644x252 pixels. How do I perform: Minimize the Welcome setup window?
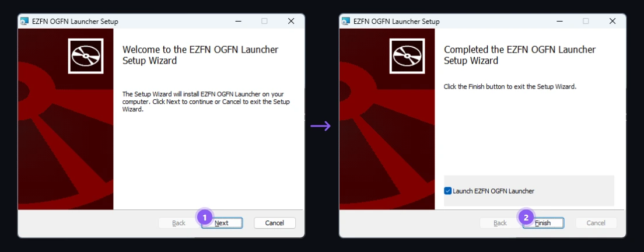[238, 22]
